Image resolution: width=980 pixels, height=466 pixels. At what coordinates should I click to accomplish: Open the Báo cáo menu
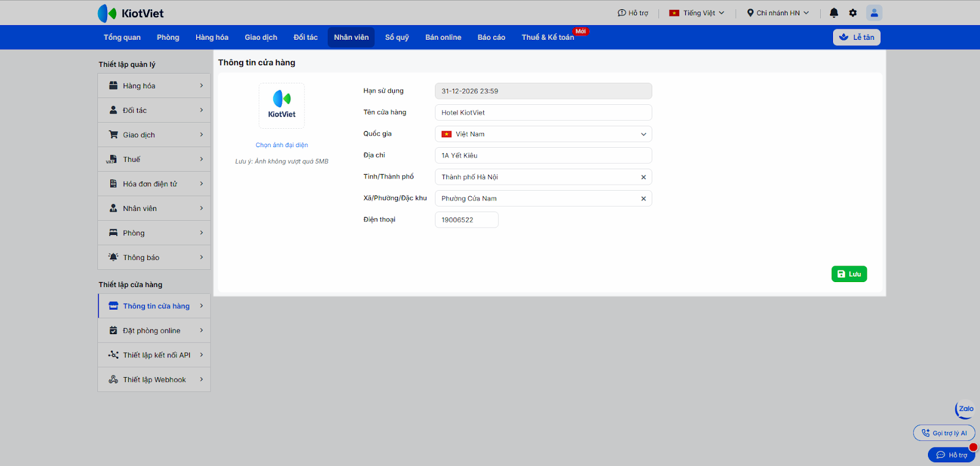[491, 37]
